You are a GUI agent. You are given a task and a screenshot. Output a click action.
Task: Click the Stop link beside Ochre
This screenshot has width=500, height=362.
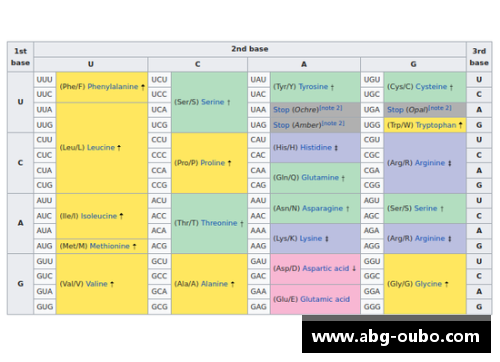pos(281,110)
